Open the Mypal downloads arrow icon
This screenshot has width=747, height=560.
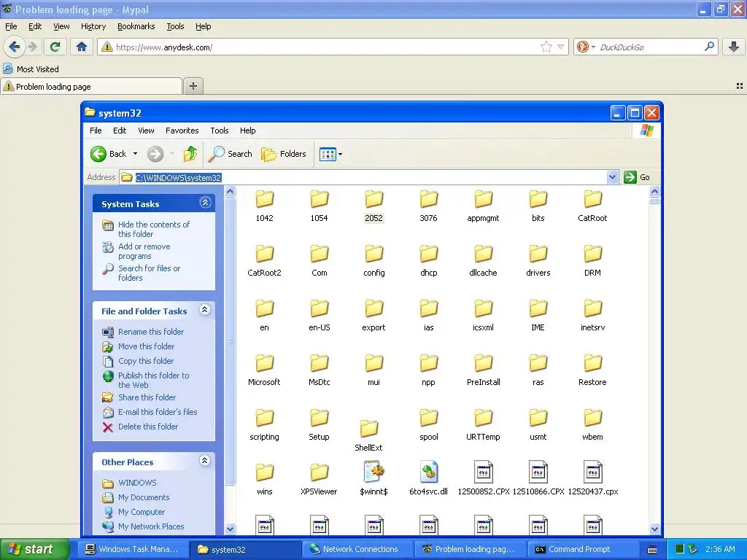point(734,47)
